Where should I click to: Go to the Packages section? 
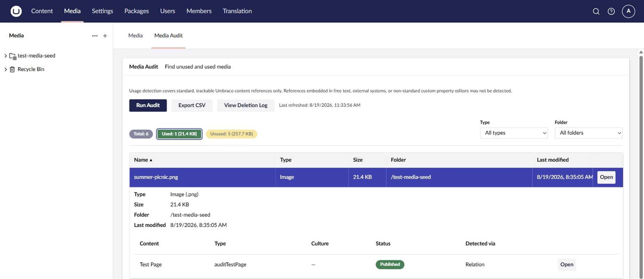point(136,11)
